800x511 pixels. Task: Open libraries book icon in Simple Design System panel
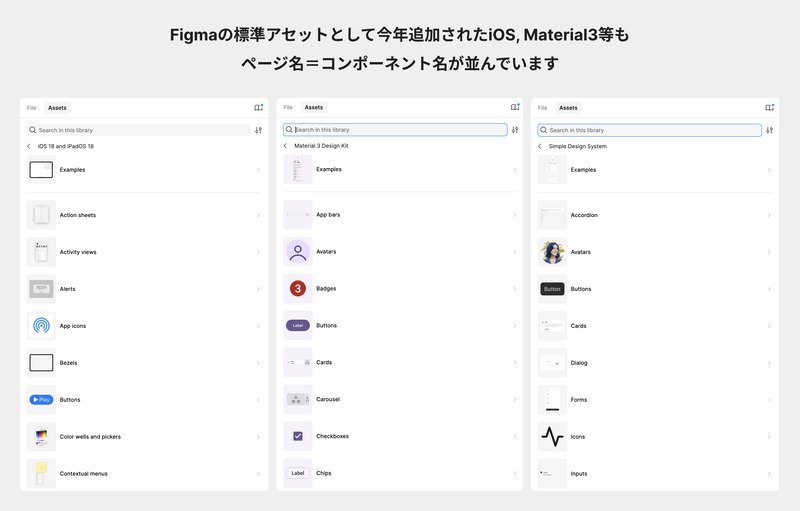pos(770,108)
